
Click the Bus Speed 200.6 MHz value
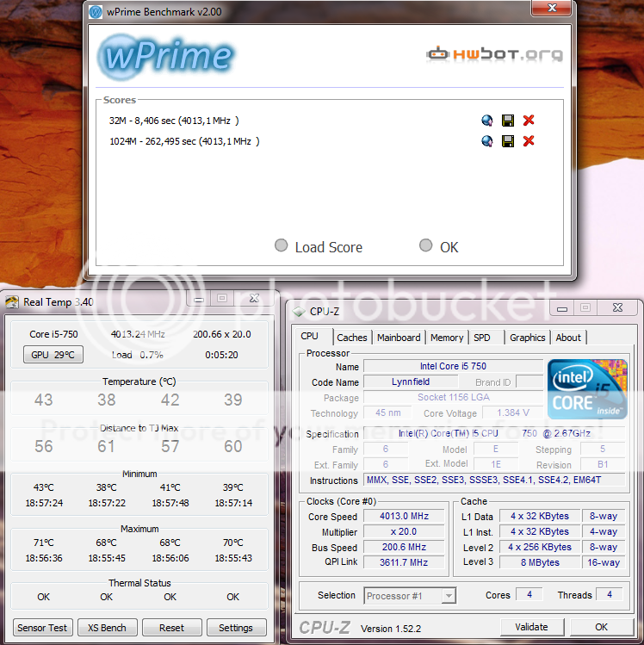click(x=404, y=547)
